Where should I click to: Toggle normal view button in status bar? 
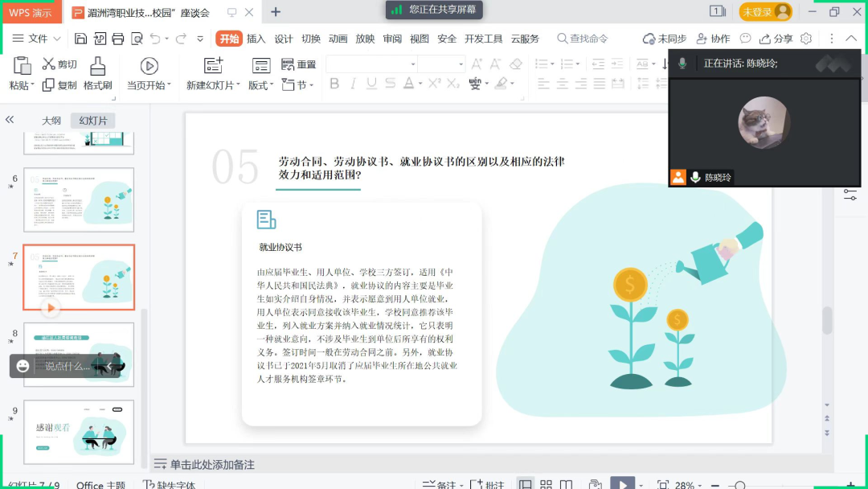pyautogui.click(x=526, y=484)
